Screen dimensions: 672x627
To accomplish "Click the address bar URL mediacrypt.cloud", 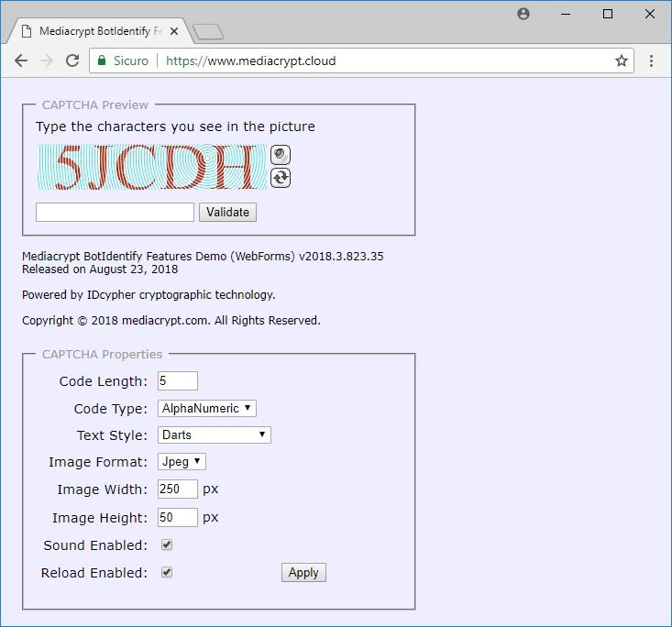I will (250, 60).
